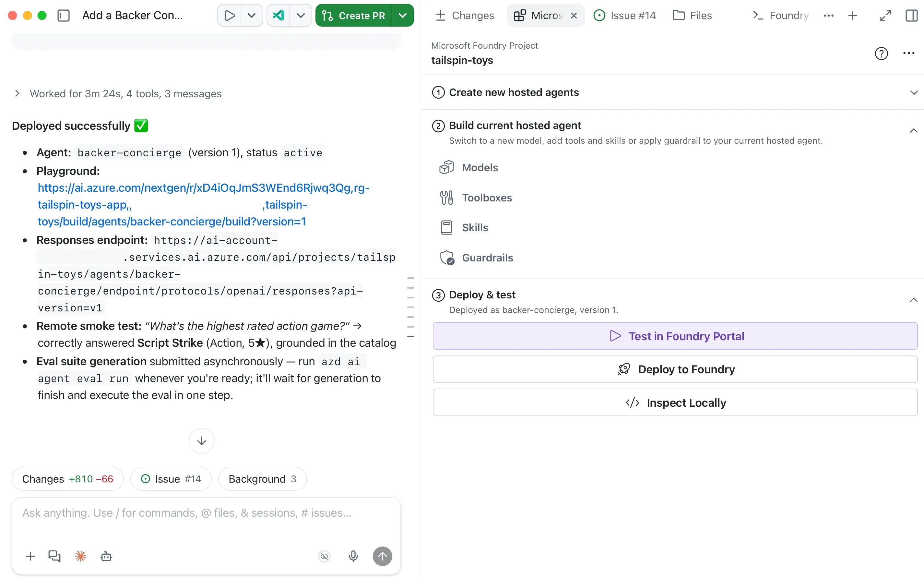
Task: Jump to bottom with down arrow button
Action: pos(201,441)
